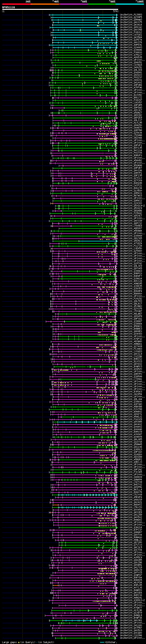Click the UniRef100_A8WLZ2 label
This screenshot has width=146, height=644.
pyautogui.click(x=131, y=540)
